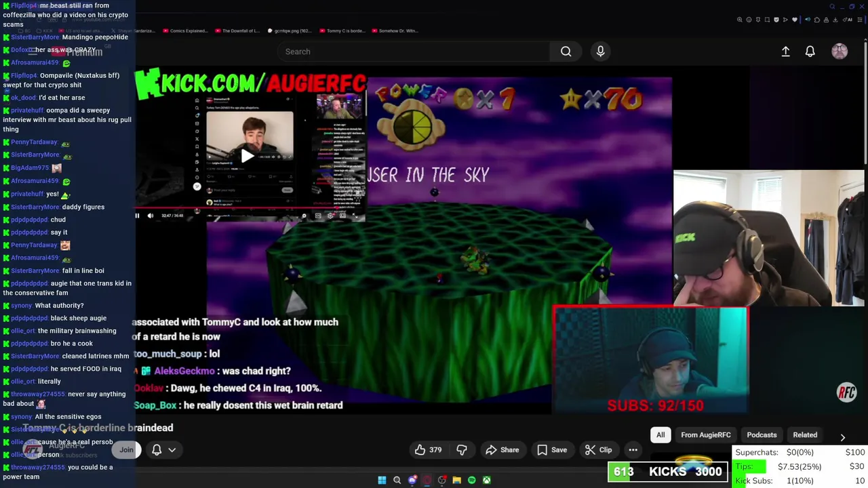Screen dimensions: 868x488
Task: Pause the embedded video player
Action: point(137,216)
